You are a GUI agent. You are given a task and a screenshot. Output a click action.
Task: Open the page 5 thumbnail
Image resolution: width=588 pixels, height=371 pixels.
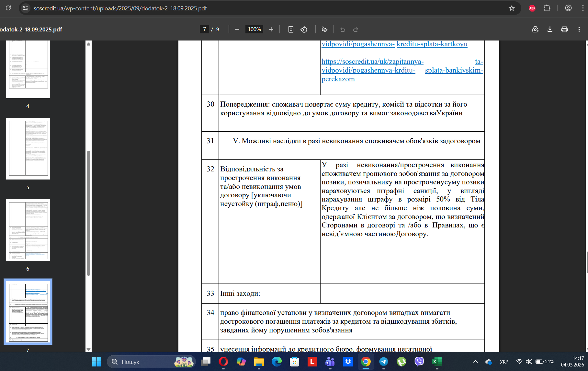[x=28, y=149]
